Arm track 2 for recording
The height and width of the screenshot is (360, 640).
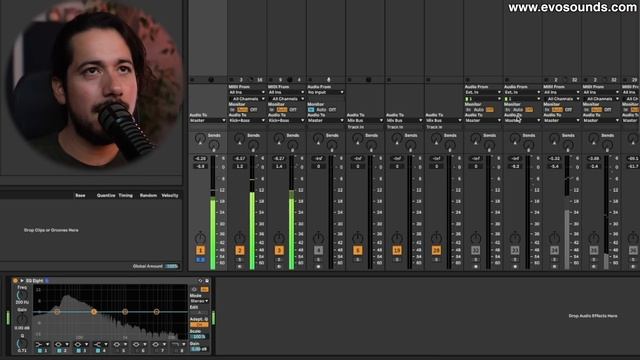[240, 267]
